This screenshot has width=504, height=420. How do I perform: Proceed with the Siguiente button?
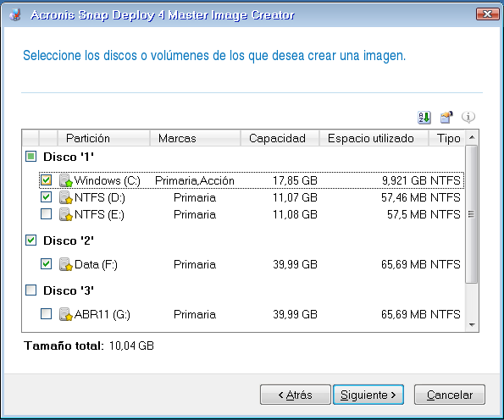click(368, 395)
